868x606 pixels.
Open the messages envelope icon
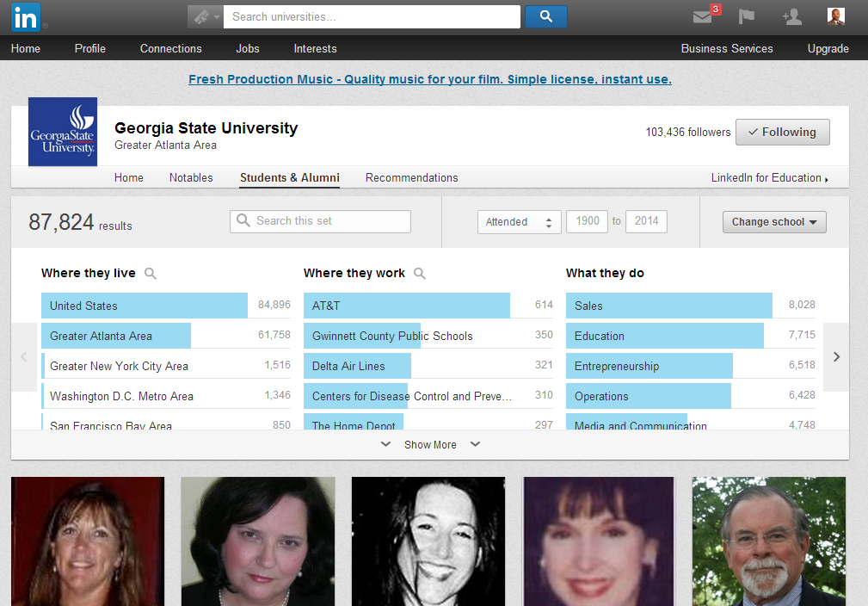703,16
